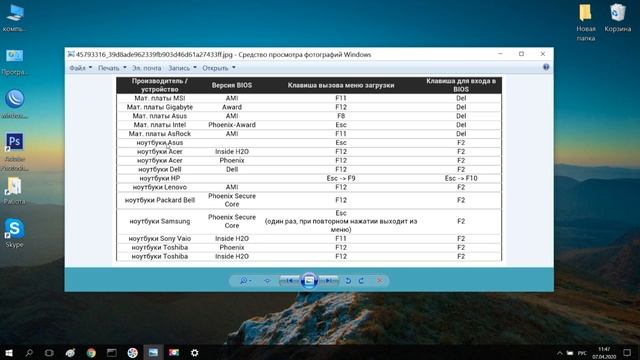Expand the Запись dropdown arrow
Image resolution: width=640 pixels, height=360 pixels.
point(195,68)
